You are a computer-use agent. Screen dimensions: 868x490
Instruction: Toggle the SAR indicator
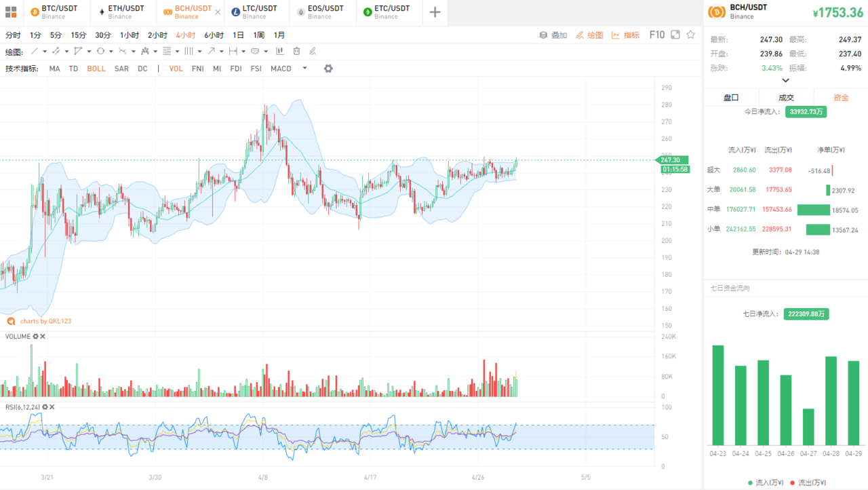click(121, 69)
